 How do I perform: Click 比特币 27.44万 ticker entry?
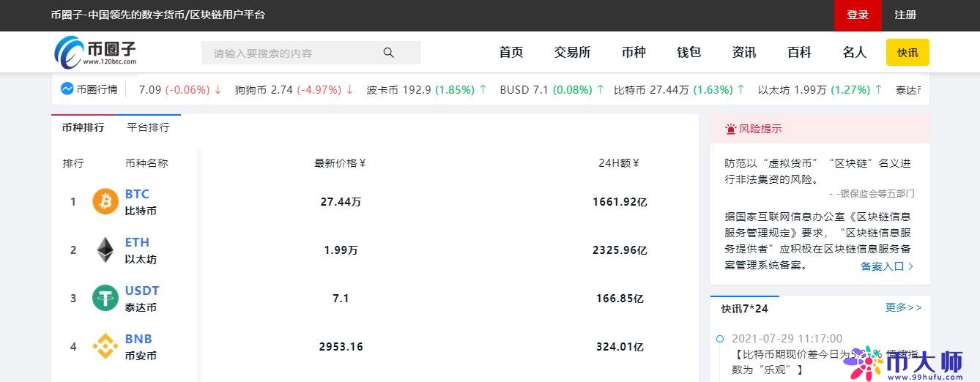[x=679, y=90]
